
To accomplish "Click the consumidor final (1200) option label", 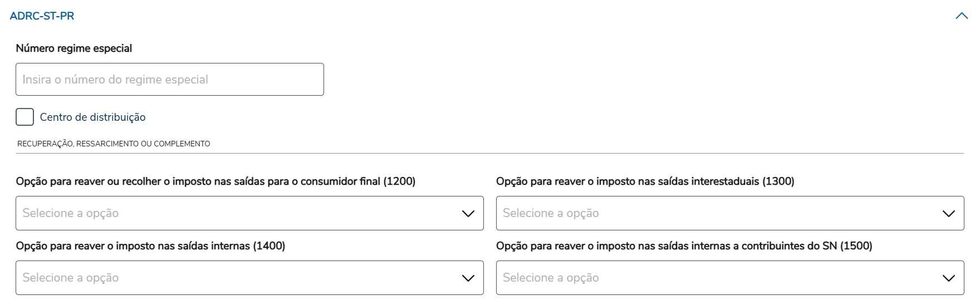I will click(x=215, y=181).
